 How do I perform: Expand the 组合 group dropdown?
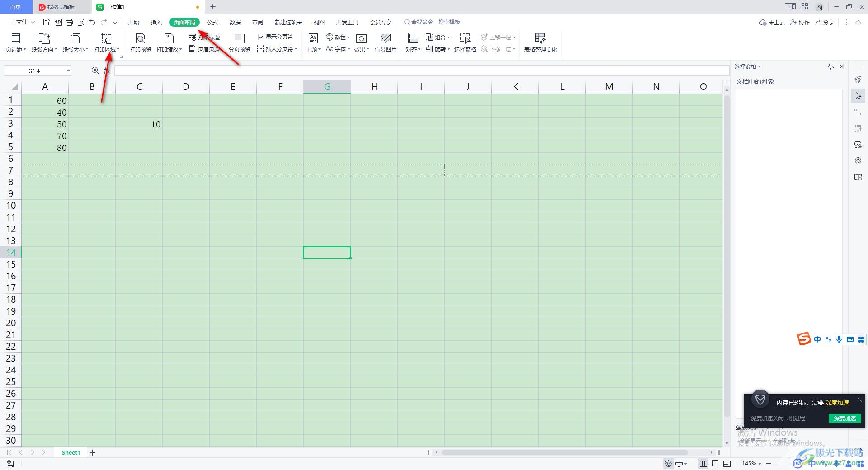(448, 37)
